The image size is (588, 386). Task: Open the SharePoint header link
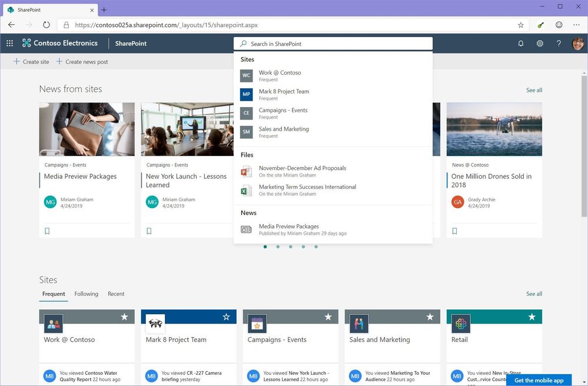tap(131, 43)
